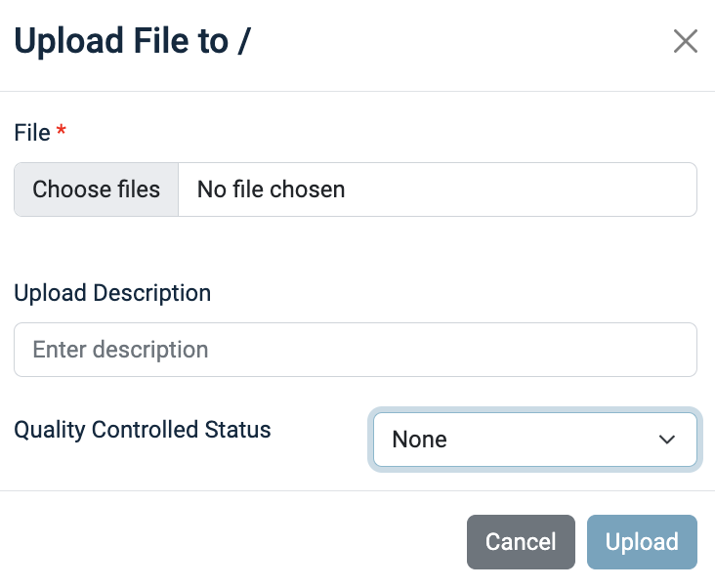This screenshot has width=715, height=588.
Task: Dismiss the dialog with the grey Cancel button
Action: (521, 541)
